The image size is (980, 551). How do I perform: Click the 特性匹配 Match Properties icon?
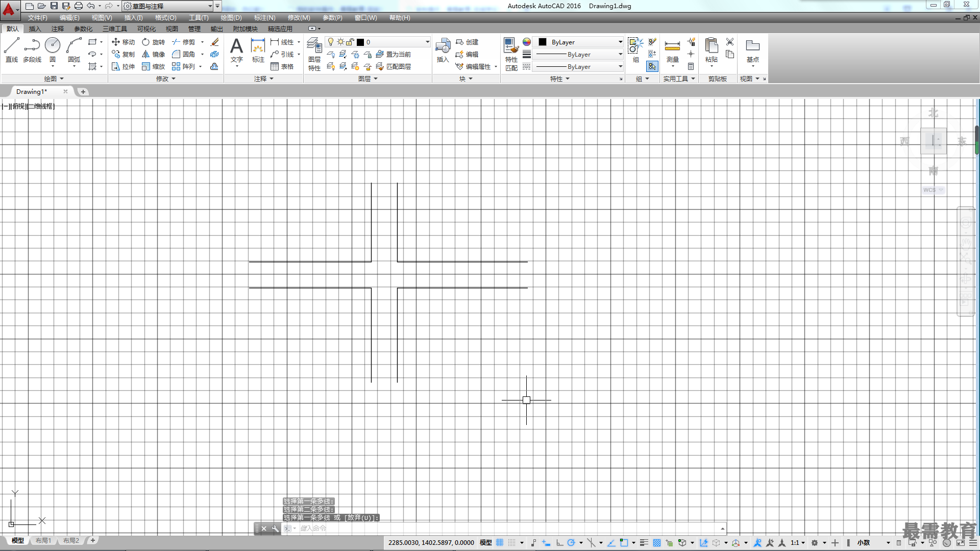point(511,54)
